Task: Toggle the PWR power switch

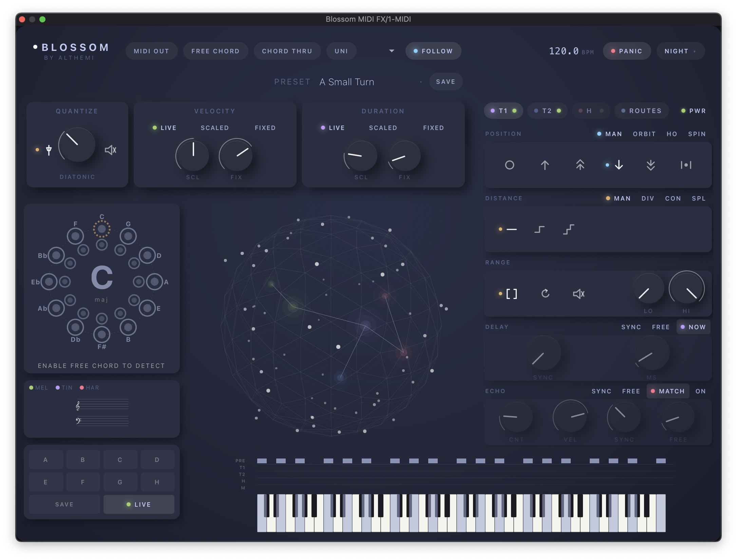Action: tap(694, 111)
